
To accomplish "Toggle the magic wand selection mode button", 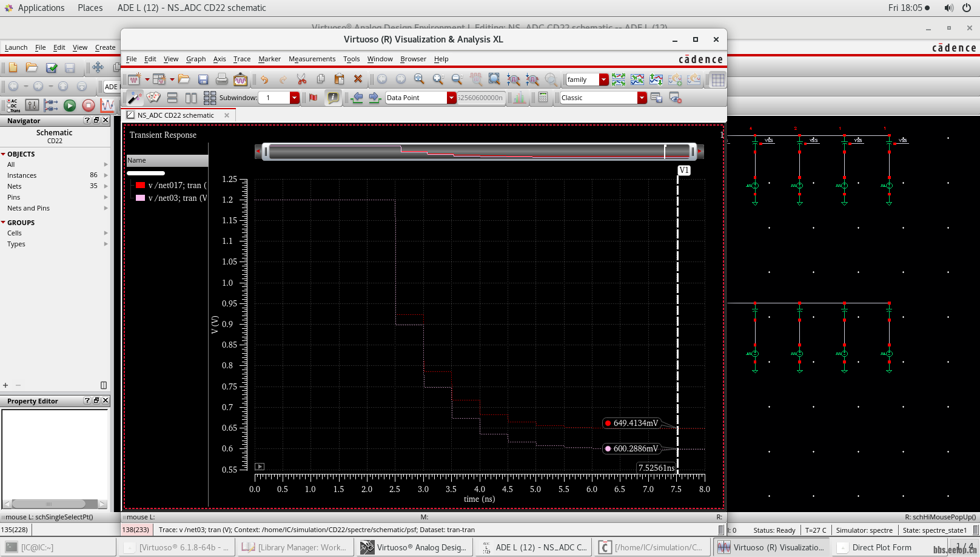I will point(134,98).
